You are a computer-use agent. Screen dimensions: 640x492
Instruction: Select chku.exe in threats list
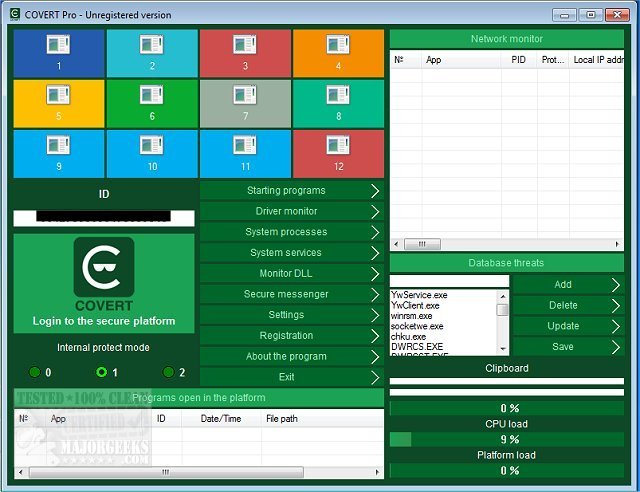pyautogui.click(x=408, y=337)
